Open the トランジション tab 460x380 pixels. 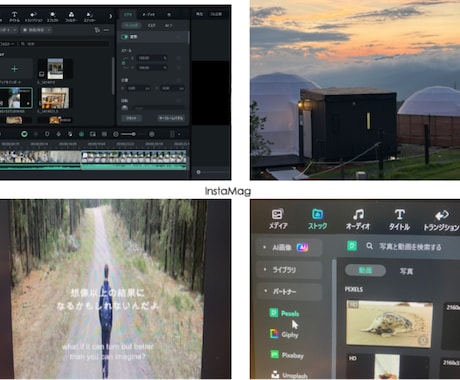(x=441, y=221)
